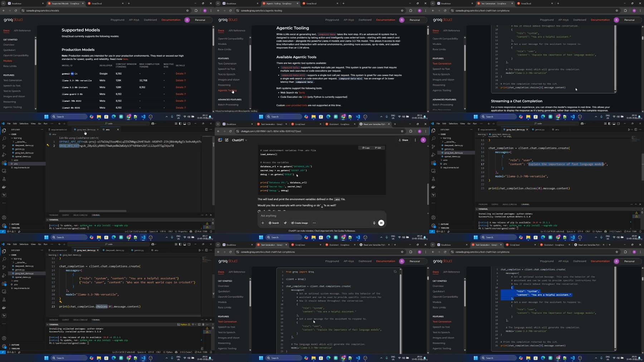Screen dimensions: 644x362
Task: Follow the Tavily link on Agentic Tooling page
Action: pyautogui.click(x=302, y=92)
